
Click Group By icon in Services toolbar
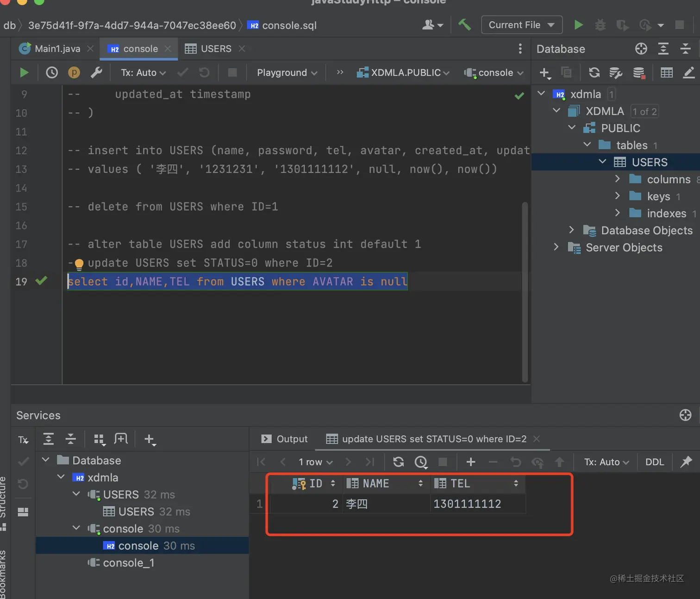[x=100, y=439]
